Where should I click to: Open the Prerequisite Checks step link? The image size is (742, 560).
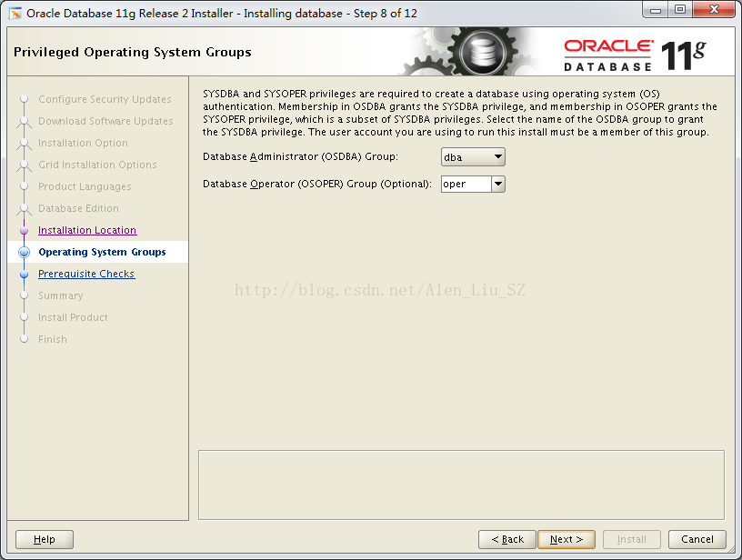86,274
